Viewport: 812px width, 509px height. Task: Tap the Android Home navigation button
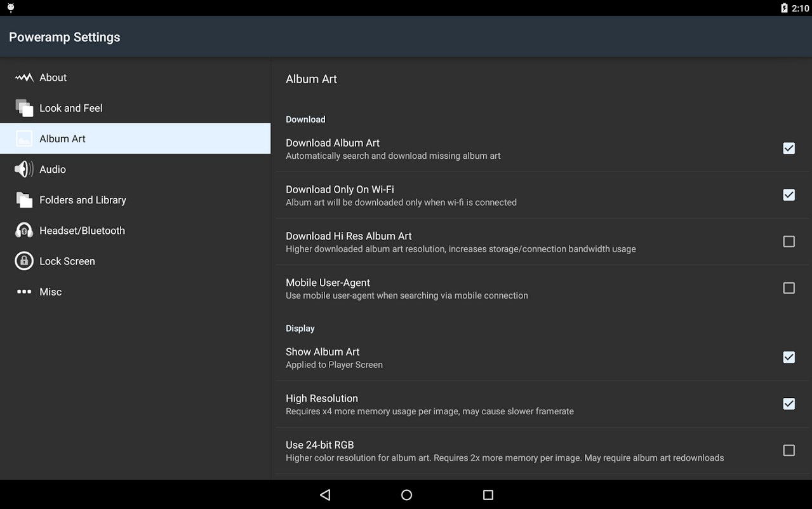406,494
